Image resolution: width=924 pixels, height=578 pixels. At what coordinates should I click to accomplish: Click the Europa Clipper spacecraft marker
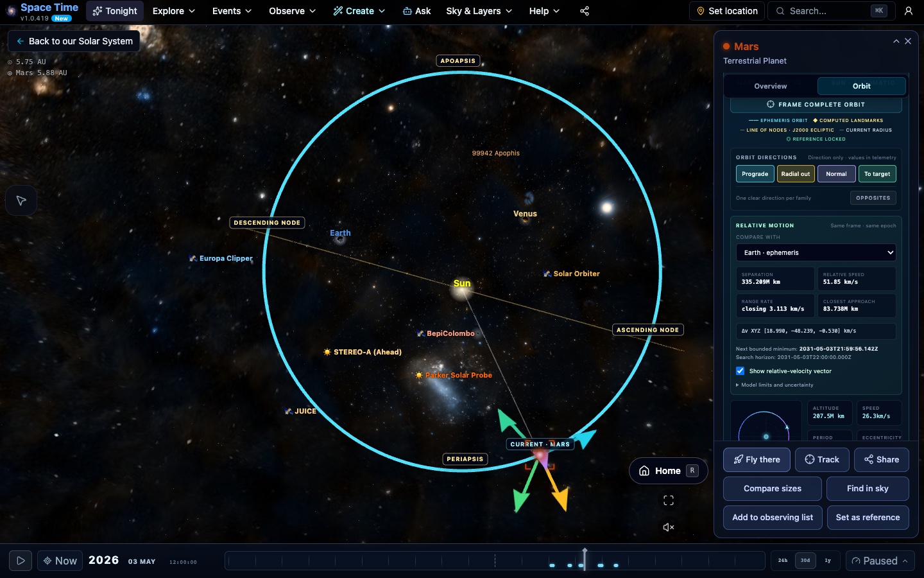click(221, 258)
